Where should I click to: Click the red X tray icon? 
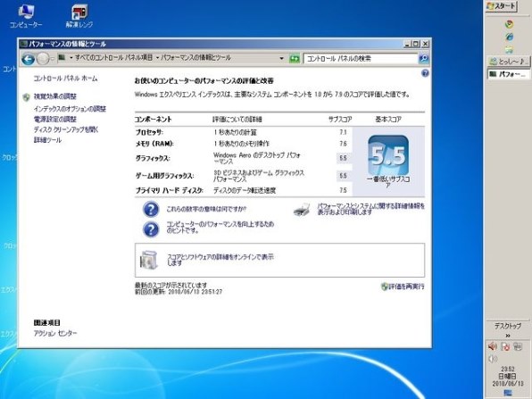pyautogui.click(x=505, y=346)
